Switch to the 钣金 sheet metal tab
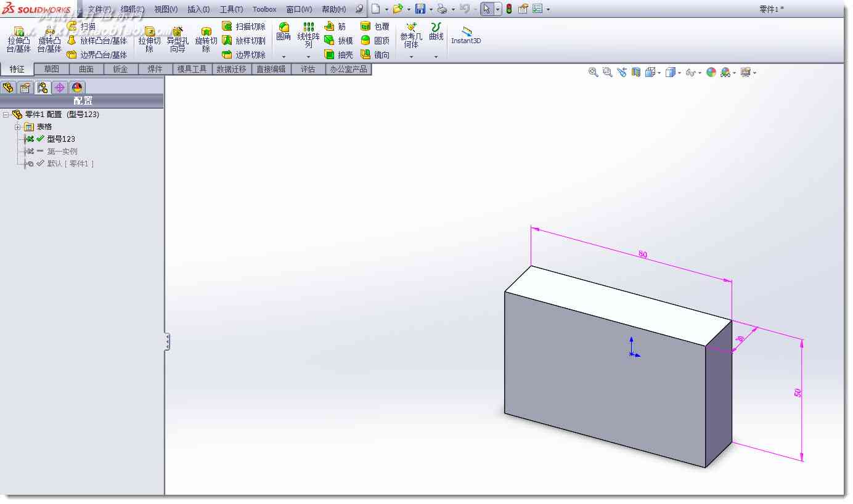Viewport: 853px width, 504px height. (x=121, y=69)
